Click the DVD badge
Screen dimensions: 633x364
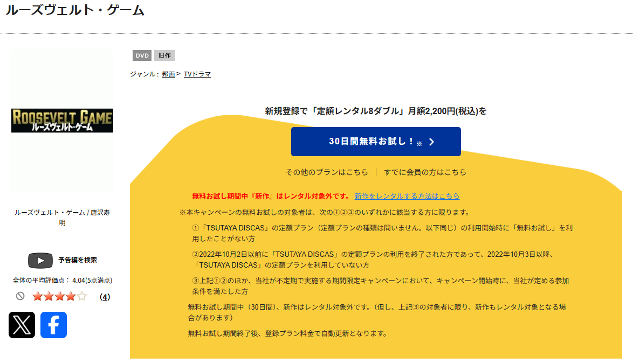(x=142, y=55)
